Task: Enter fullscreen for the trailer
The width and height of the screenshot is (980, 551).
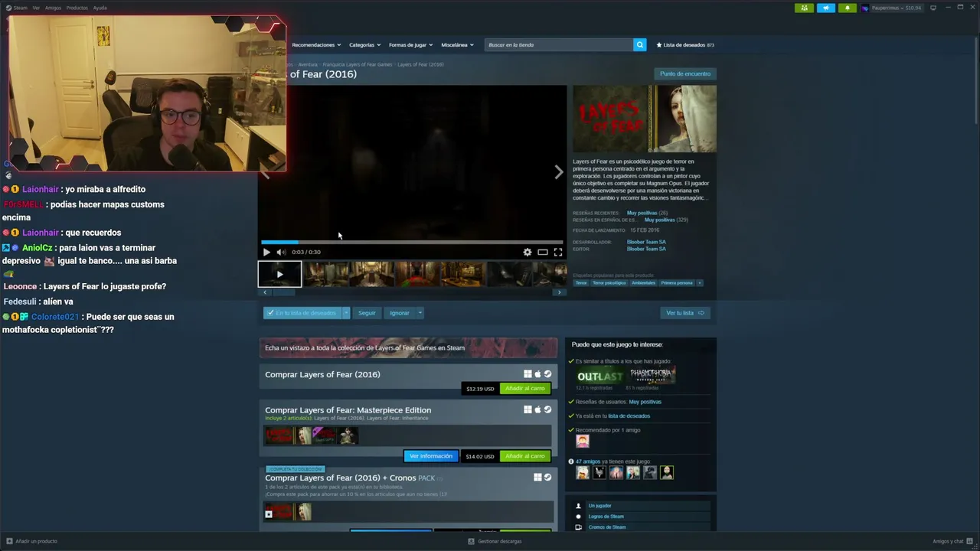Action: (x=557, y=252)
